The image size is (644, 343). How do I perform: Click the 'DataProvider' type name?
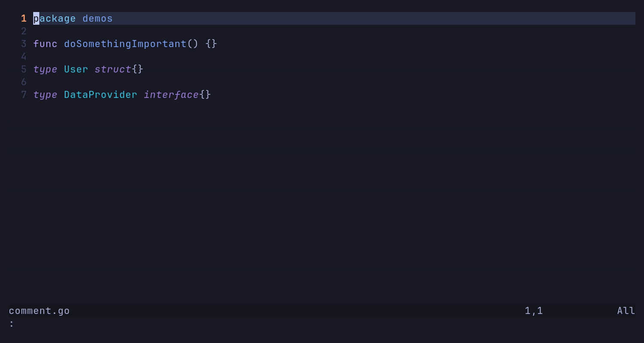(x=100, y=94)
